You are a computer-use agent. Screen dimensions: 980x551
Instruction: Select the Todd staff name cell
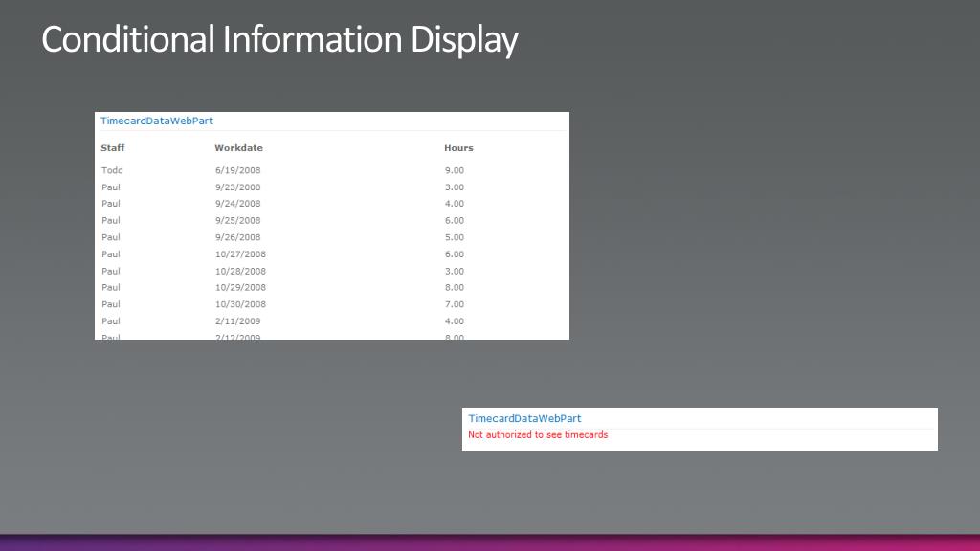(x=112, y=170)
